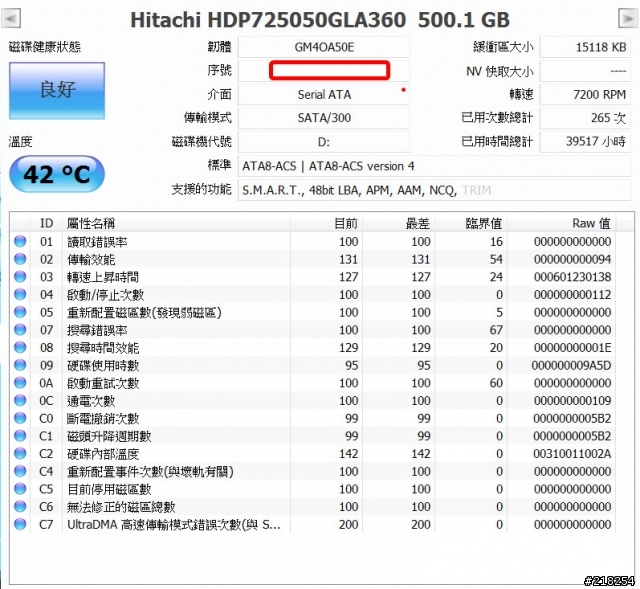Select the 轉速上昇時間 attribute name
This screenshot has height=589, width=640.
coord(103,277)
